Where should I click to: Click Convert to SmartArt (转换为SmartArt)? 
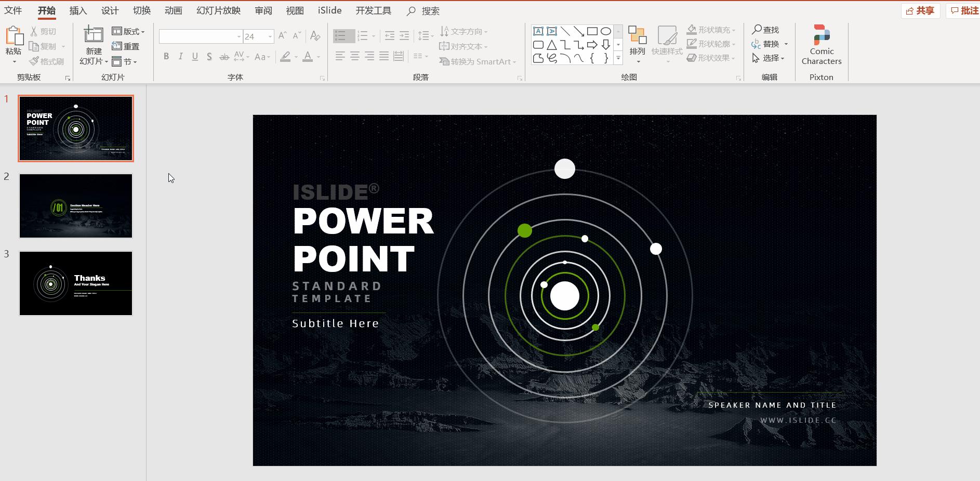[478, 61]
